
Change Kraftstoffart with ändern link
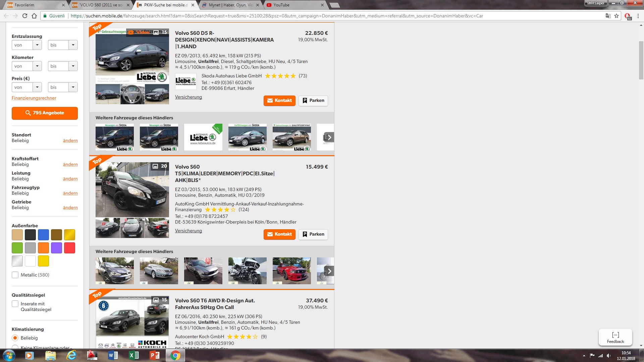coord(70,164)
